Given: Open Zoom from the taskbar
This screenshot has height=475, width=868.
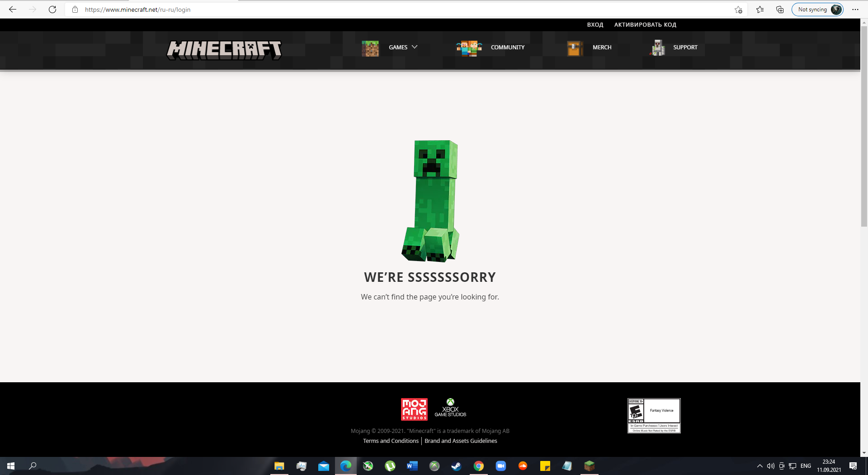Looking at the screenshot, I should [501, 466].
